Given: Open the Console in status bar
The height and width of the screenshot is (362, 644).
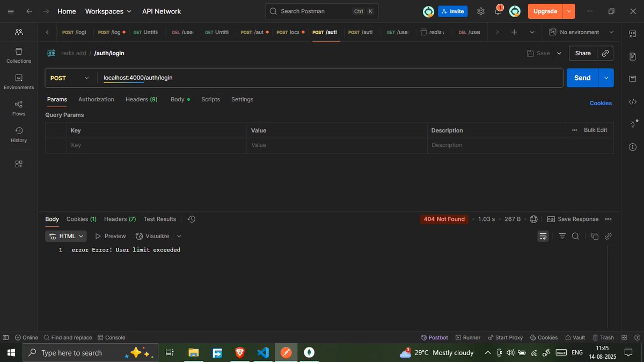Looking at the screenshot, I should pos(111,337).
